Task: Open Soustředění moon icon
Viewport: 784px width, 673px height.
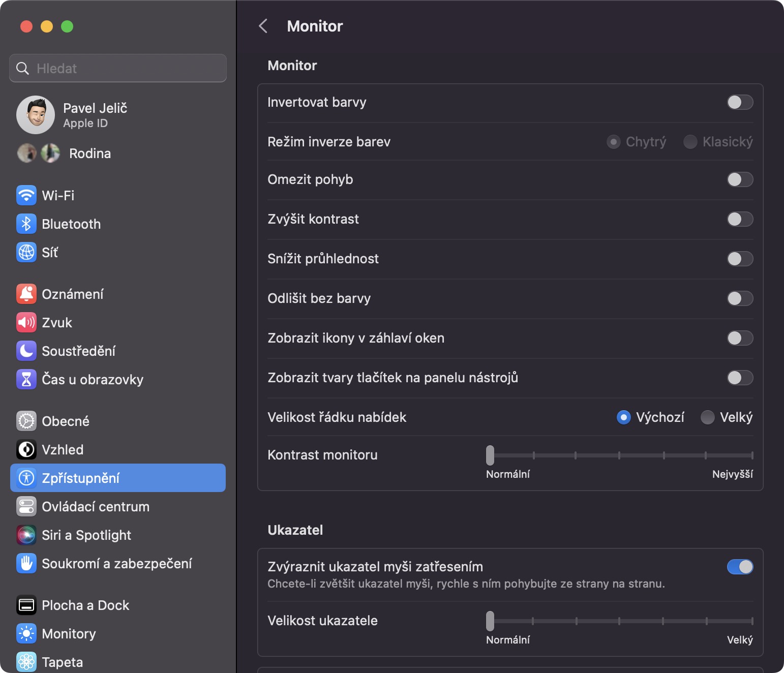Action: coord(26,351)
